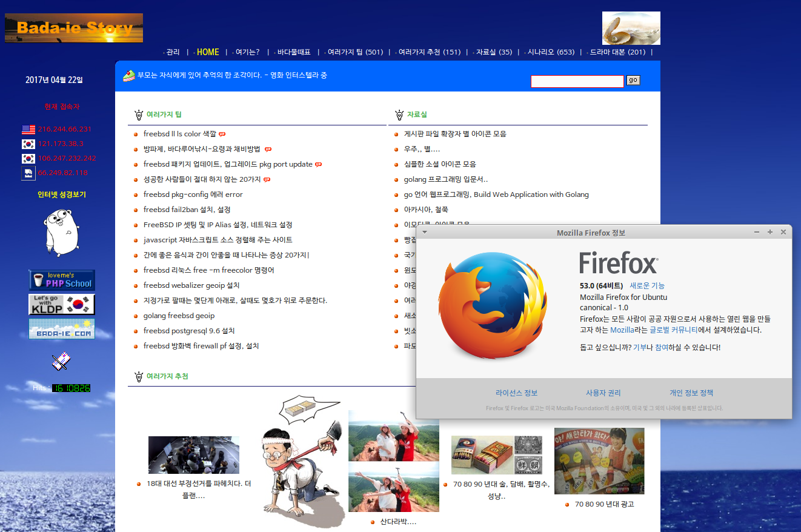Screen dimensions: 801x532
Task: Open 여러가지 추천 (151) navigation item
Action: click(430, 52)
